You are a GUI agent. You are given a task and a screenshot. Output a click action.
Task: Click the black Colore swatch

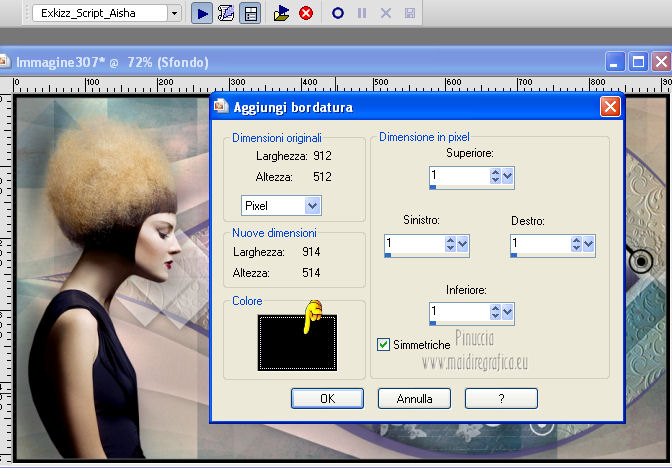(297, 342)
